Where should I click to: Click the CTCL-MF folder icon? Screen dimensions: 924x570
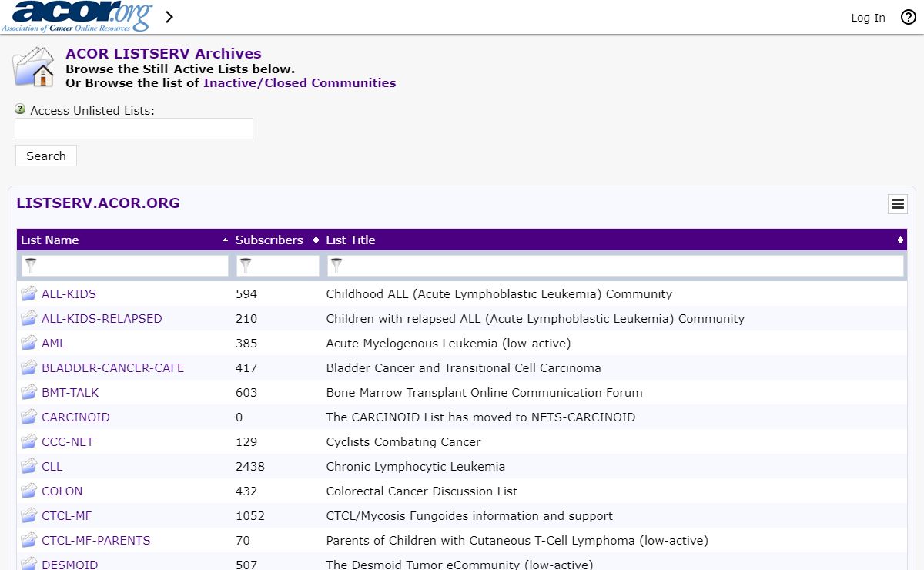click(29, 515)
